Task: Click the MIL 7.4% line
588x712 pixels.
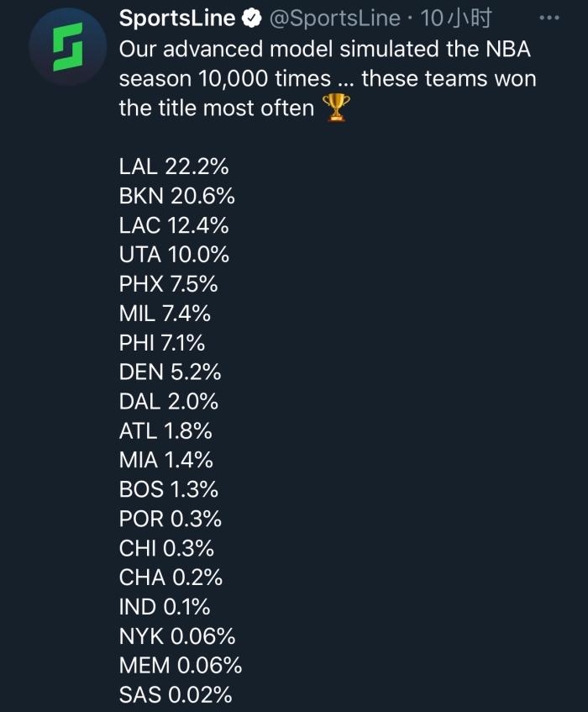Action: [165, 314]
